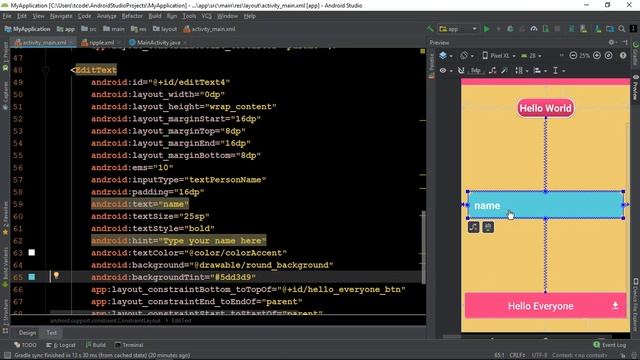Open the Terminal tool window
This screenshot has width=640, height=360.
point(129,345)
